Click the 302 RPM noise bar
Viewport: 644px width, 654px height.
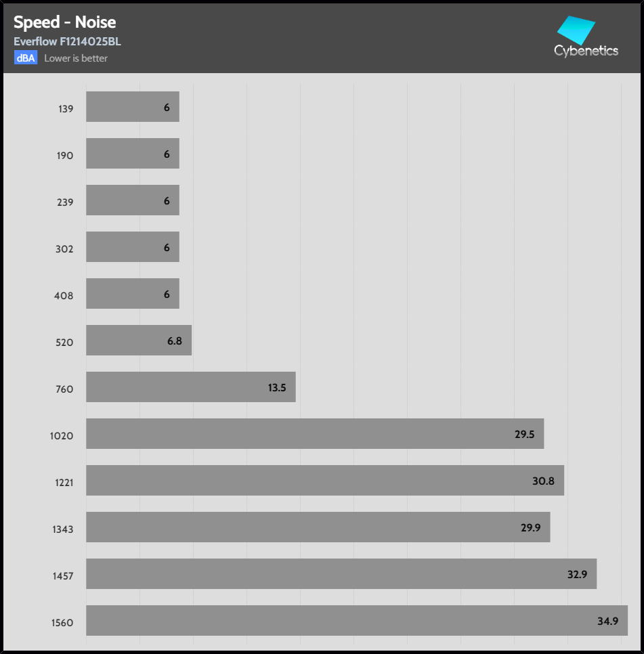tap(132, 247)
